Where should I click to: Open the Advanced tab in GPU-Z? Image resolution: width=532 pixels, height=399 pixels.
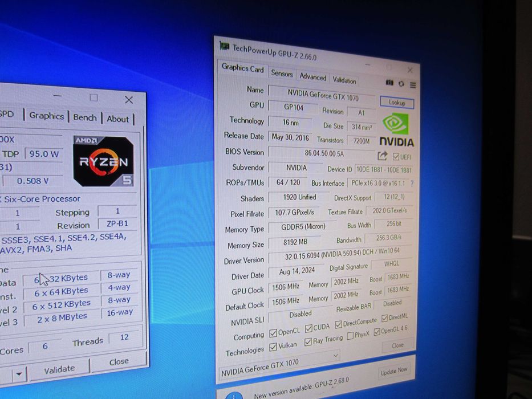(312, 77)
